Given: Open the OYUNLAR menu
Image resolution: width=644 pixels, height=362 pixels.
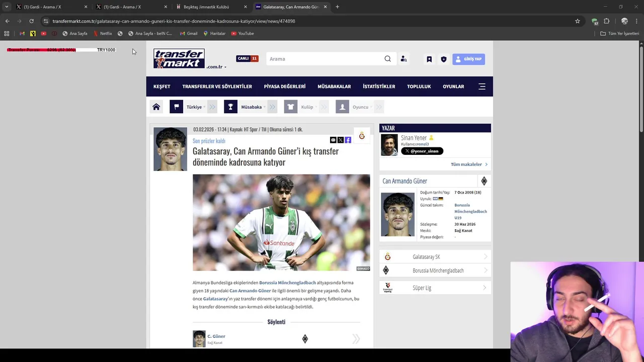Looking at the screenshot, I should point(453,86).
